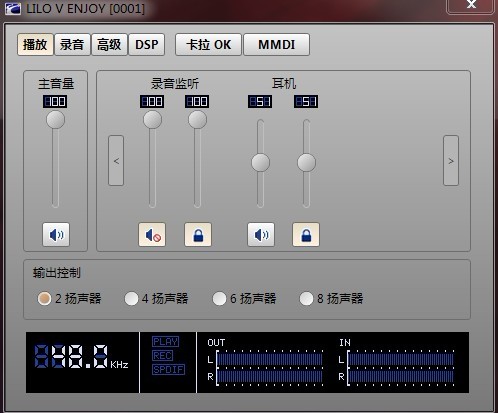Click the OUT level meter L bar

click(x=270, y=360)
